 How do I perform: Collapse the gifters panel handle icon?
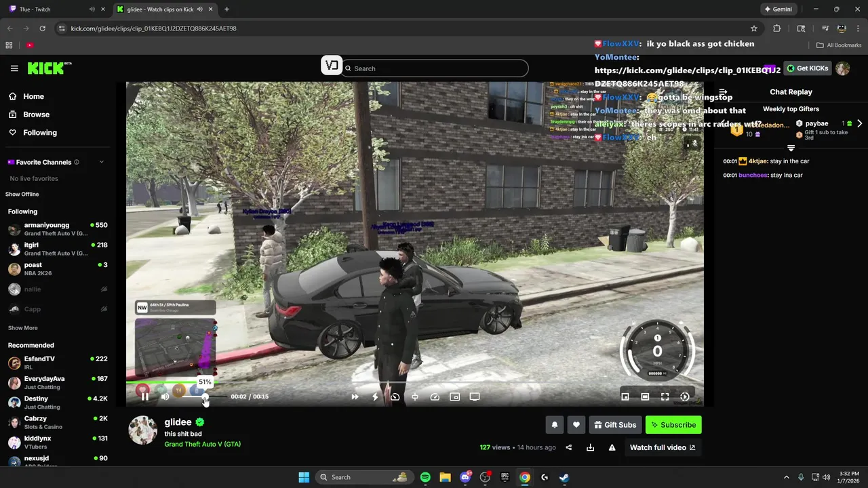coord(791,148)
